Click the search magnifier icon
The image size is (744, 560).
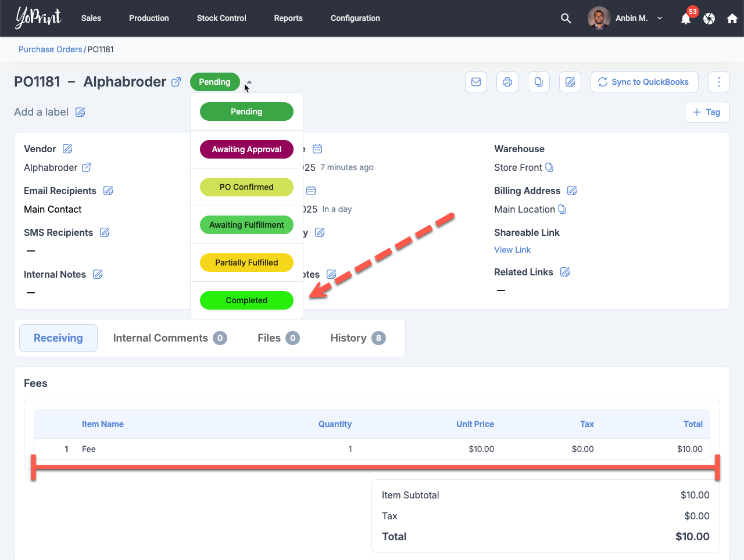(x=566, y=19)
